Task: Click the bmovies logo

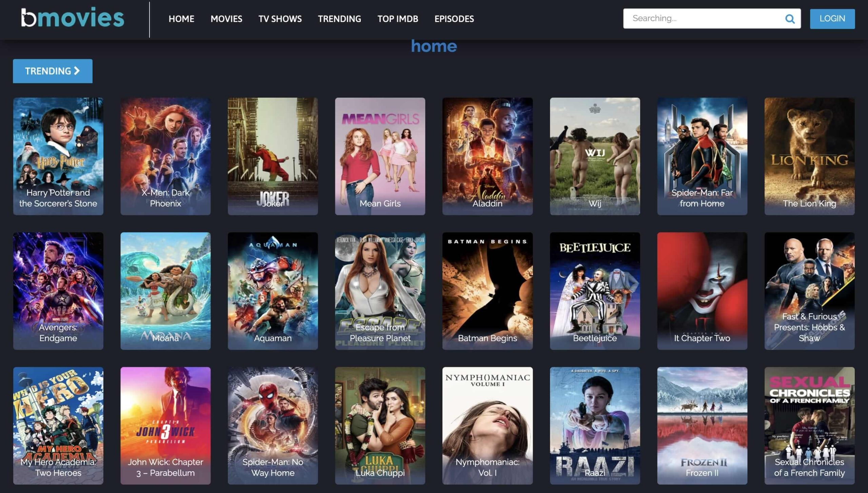Action: (73, 18)
